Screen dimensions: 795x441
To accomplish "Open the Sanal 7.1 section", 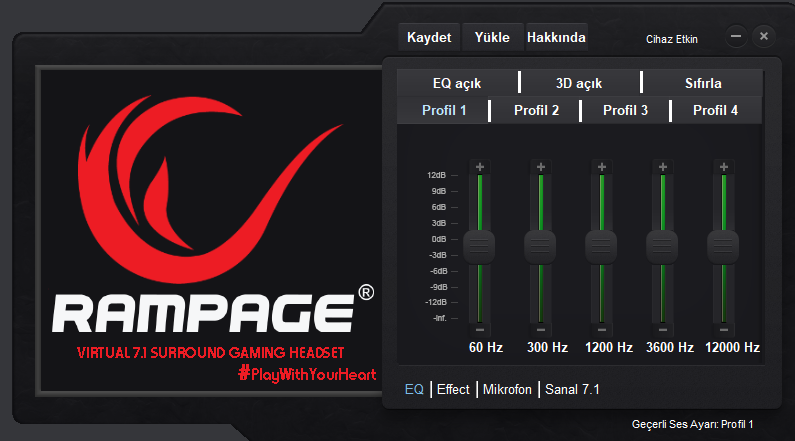I will coord(572,389).
